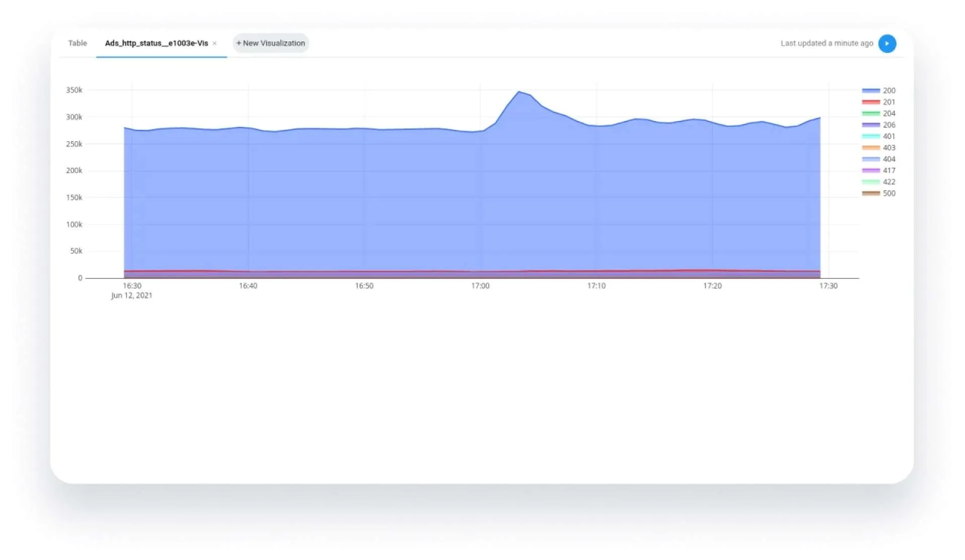Toggle the 417 series in the legend
The width and height of the screenshot is (965, 560).
[879, 171]
